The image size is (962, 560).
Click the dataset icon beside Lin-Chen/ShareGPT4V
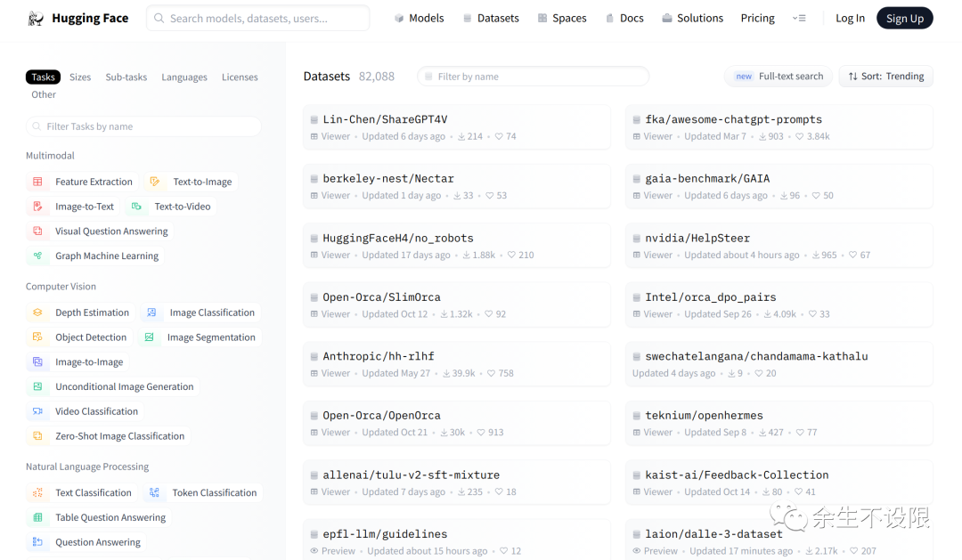click(314, 119)
